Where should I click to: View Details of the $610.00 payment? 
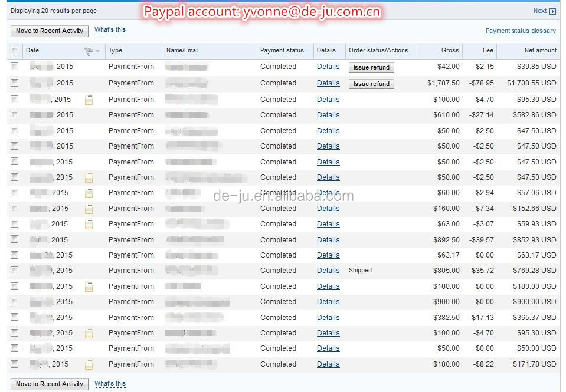328,115
